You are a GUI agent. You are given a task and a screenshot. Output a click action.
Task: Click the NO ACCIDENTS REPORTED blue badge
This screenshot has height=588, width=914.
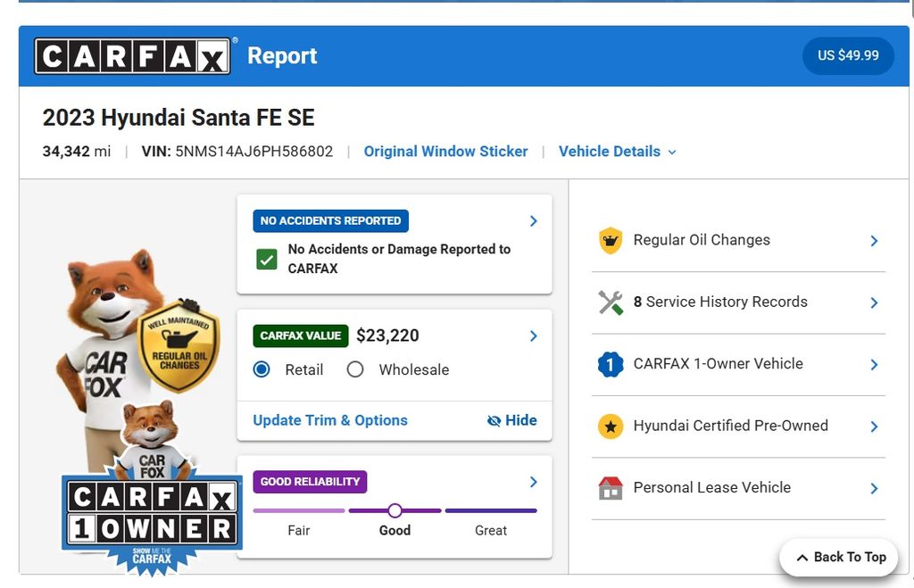point(330,221)
